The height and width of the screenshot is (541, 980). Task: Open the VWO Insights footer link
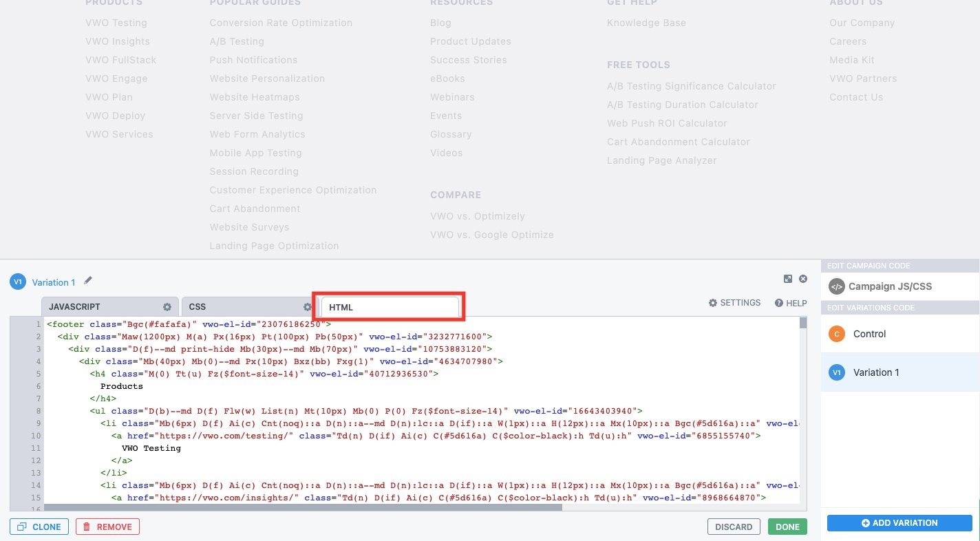click(x=117, y=41)
